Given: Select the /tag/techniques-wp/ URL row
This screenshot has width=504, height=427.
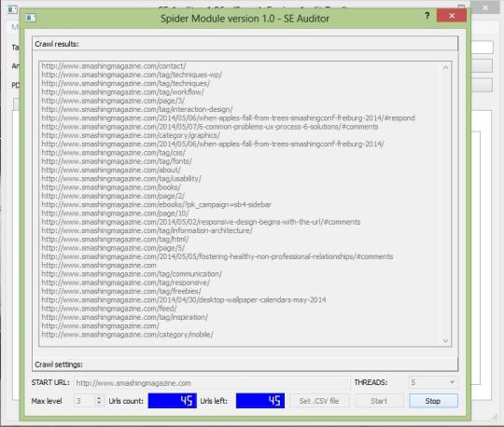Looking at the screenshot, I should [132, 75].
